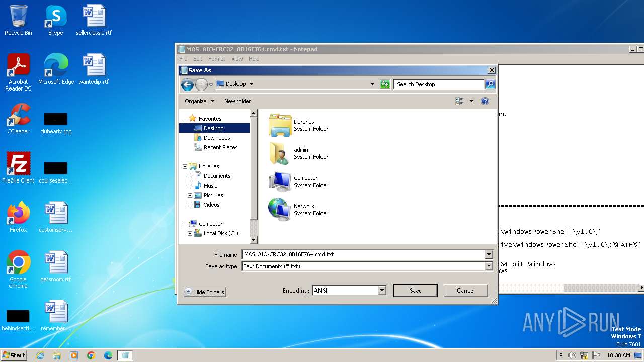Open Internet Explorer from the taskbar
644x362 pixels.
[x=40, y=355]
